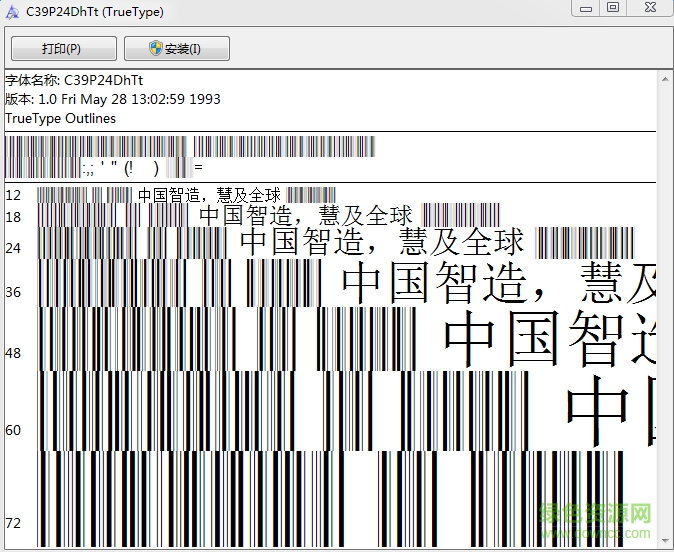
Task: Click the 48 point size label
Action: 13,353
